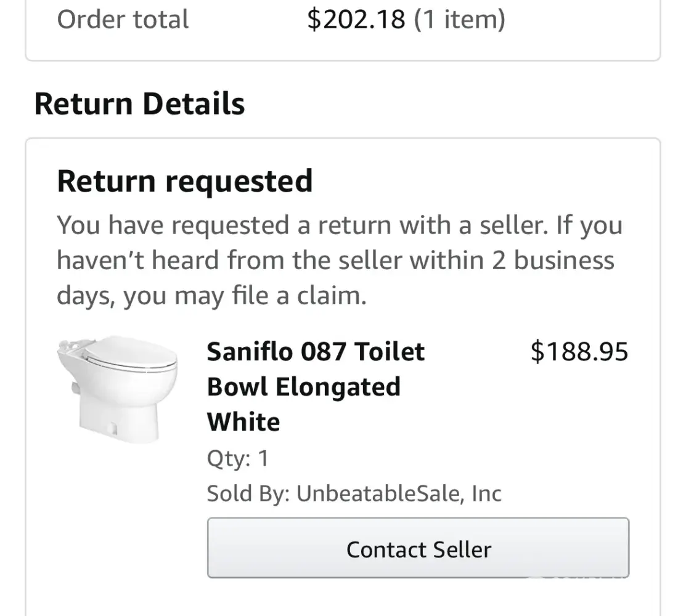Click the $202.18 order total amount
This screenshot has height=616, width=686.
pyautogui.click(x=356, y=19)
